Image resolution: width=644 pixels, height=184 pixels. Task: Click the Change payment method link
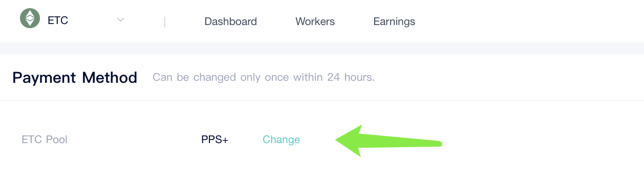281,140
